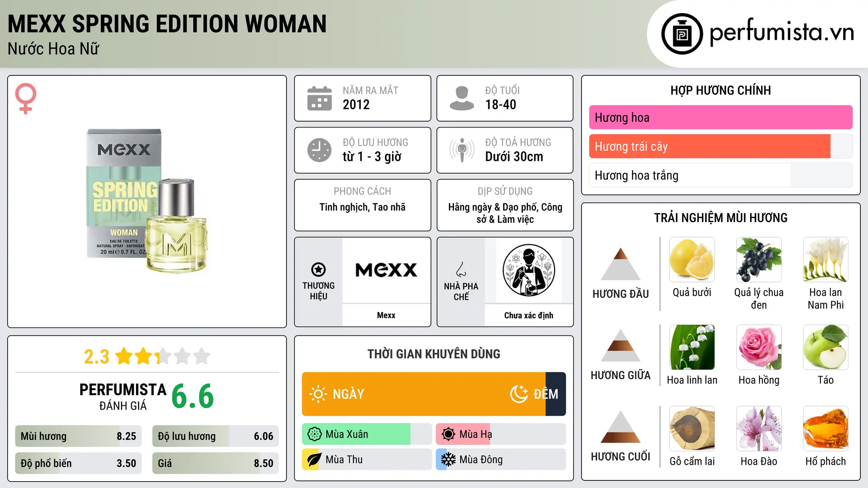Click the perfumer illustration above Chưa xác định
The image size is (868, 488).
coord(529,270)
